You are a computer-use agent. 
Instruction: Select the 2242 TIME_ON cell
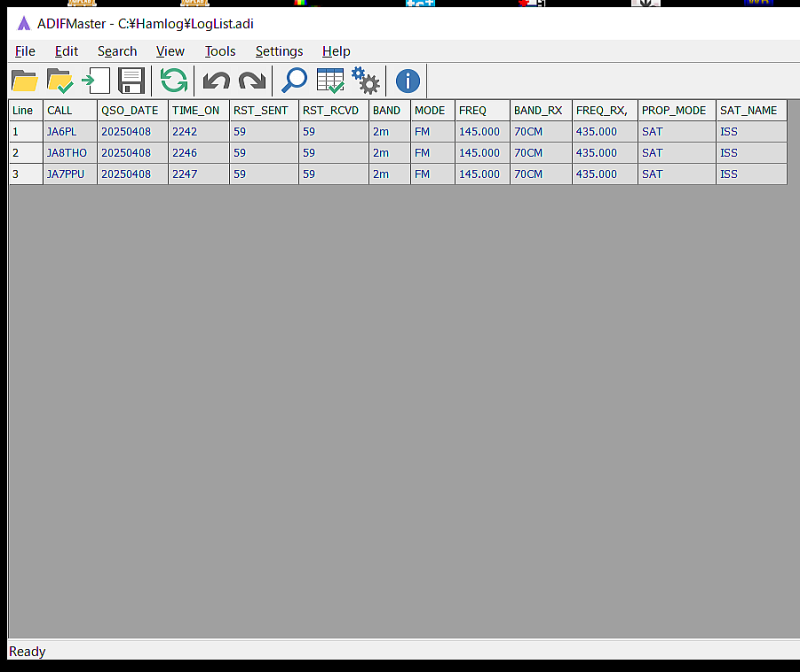pos(198,132)
